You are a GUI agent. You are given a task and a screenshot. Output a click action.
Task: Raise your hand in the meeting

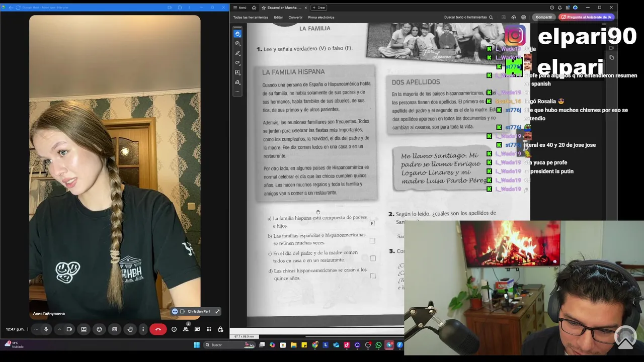pyautogui.click(x=130, y=329)
